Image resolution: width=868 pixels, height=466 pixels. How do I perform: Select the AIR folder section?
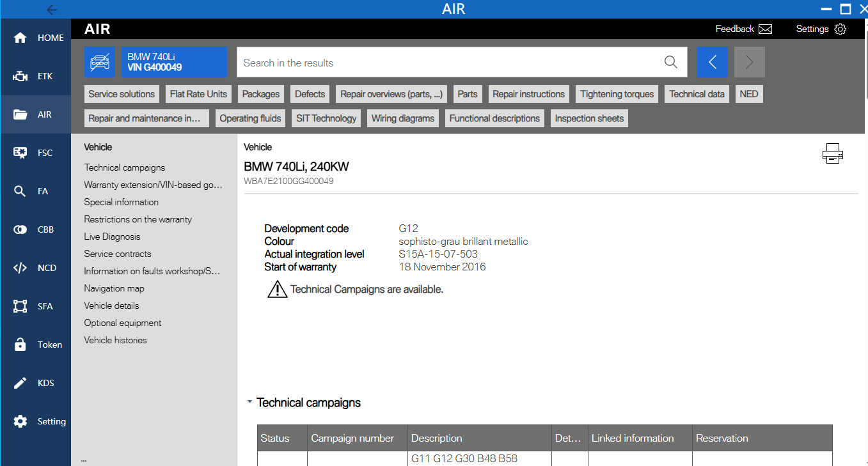click(35, 114)
